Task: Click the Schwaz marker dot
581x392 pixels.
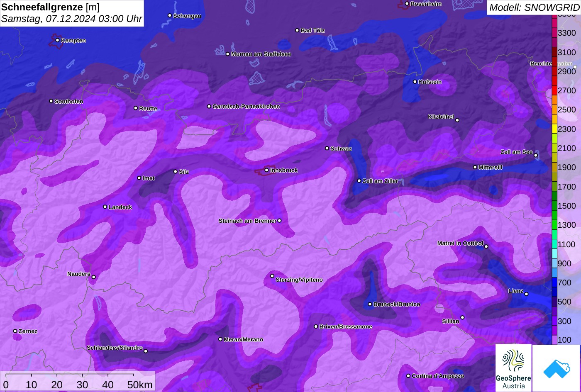Action: pyautogui.click(x=327, y=148)
